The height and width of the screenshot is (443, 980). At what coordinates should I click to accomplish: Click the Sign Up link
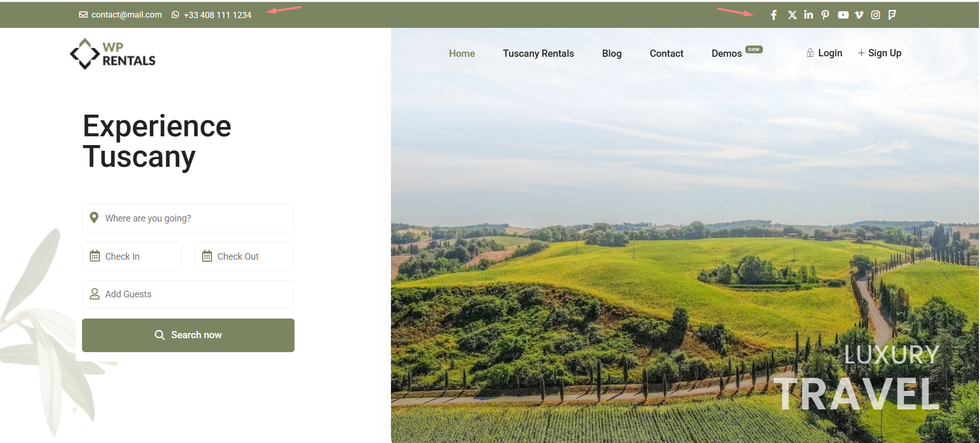coord(879,53)
